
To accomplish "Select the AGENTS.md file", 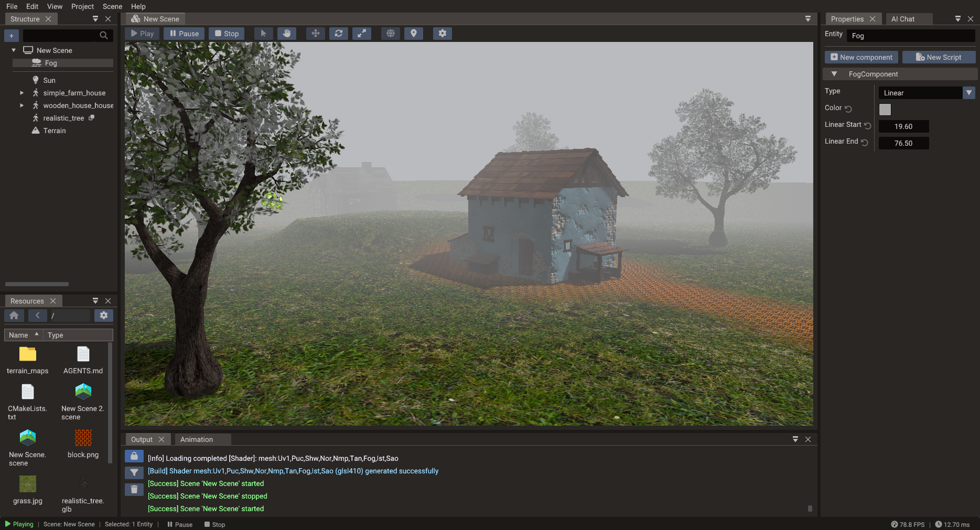I will point(83,360).
